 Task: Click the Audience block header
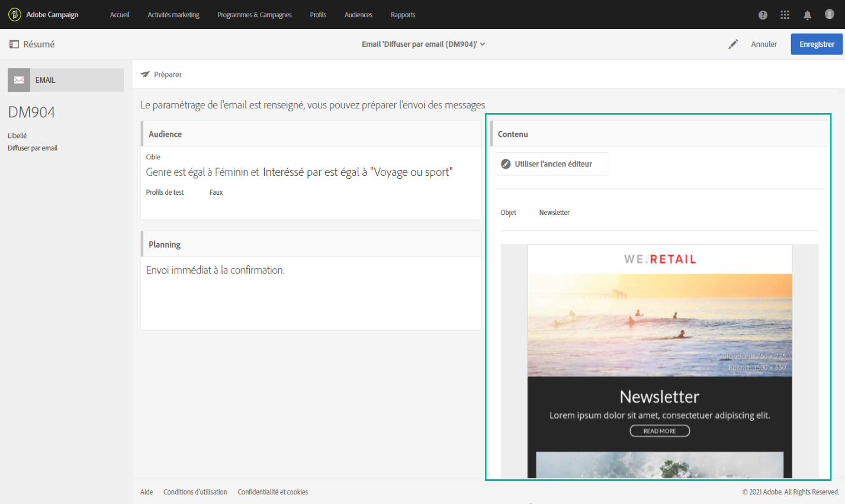[x=311, y=134]
